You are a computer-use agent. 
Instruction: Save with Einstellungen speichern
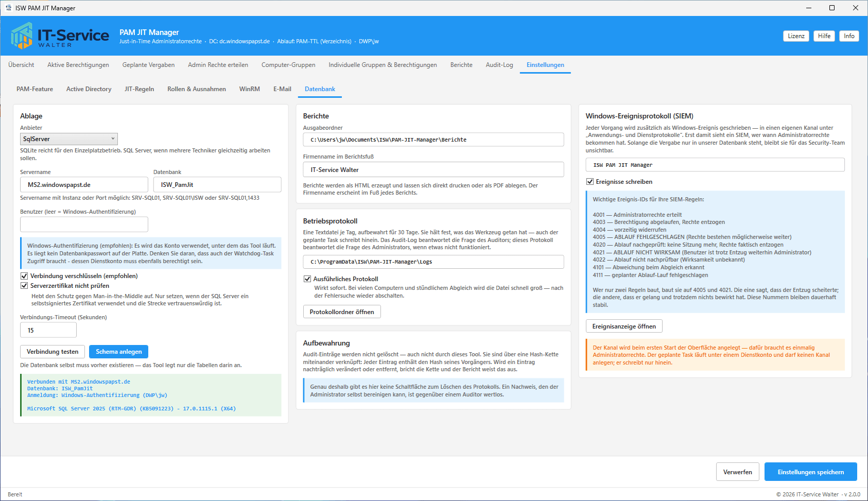(x=810, y=472)
